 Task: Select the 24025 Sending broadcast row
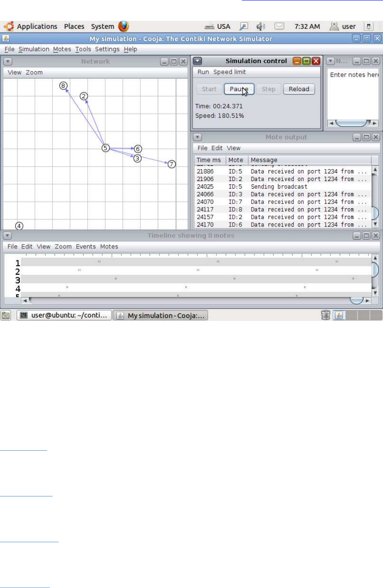coord(283,187)
